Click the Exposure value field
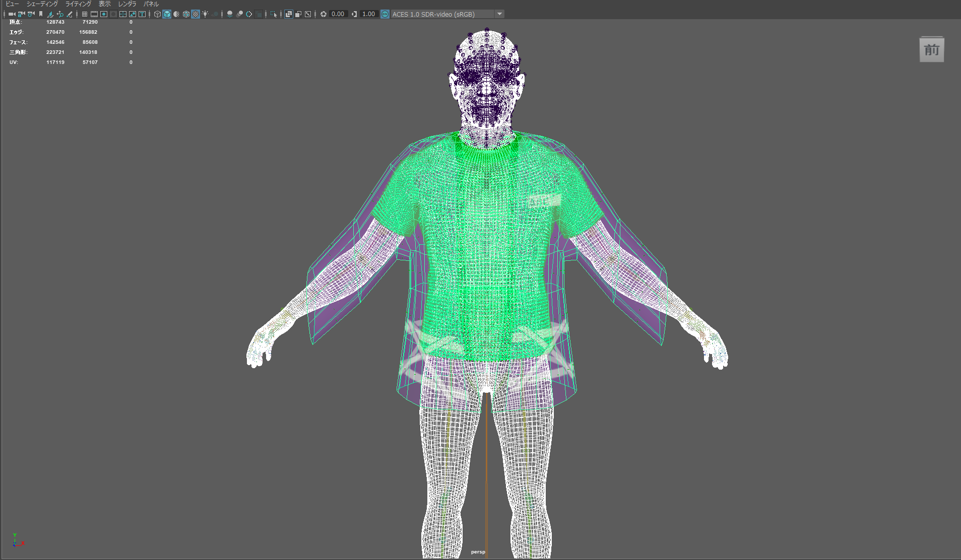 (338, 14)
